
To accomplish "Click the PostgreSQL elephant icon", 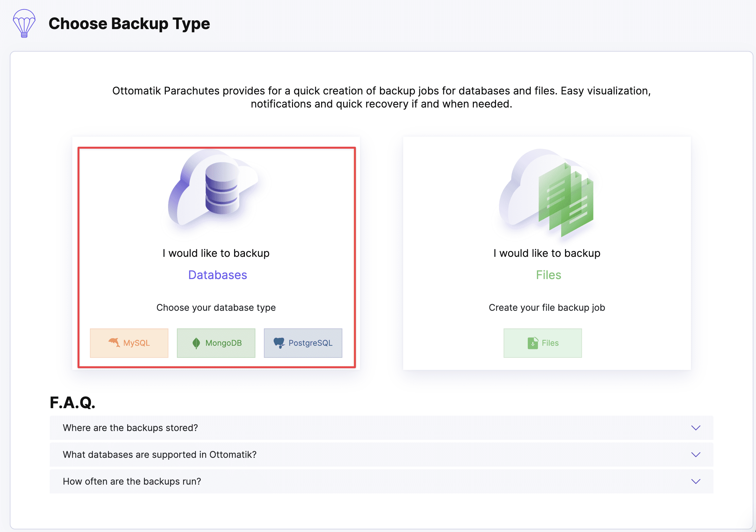I will 279,342.
